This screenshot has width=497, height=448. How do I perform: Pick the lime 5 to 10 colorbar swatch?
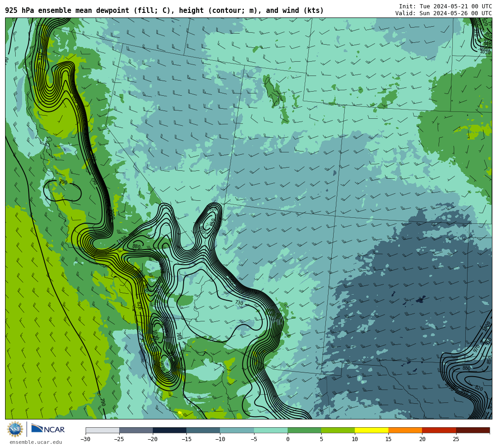338,430
